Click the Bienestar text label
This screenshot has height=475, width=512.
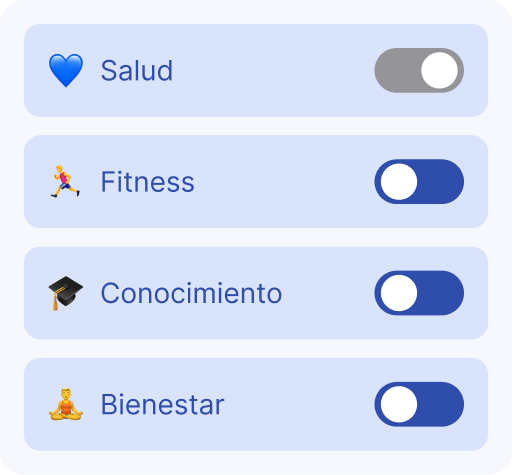click(x=162, y=404)
